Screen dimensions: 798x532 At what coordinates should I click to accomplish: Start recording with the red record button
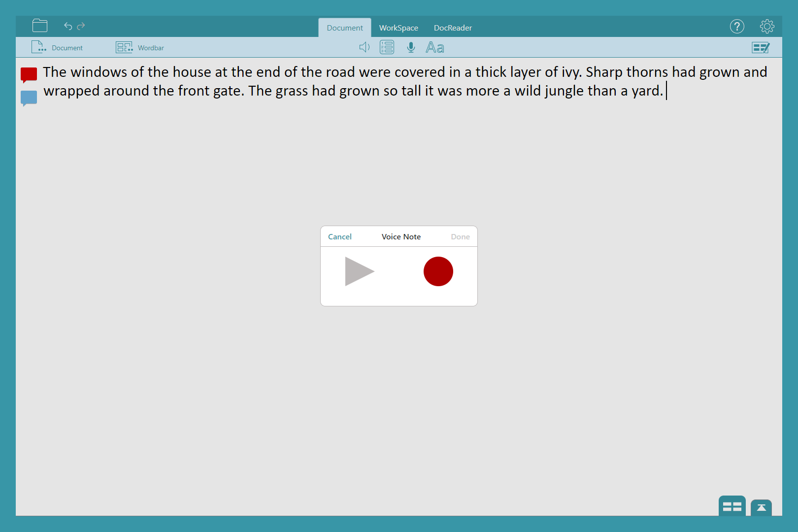(438, 271)
